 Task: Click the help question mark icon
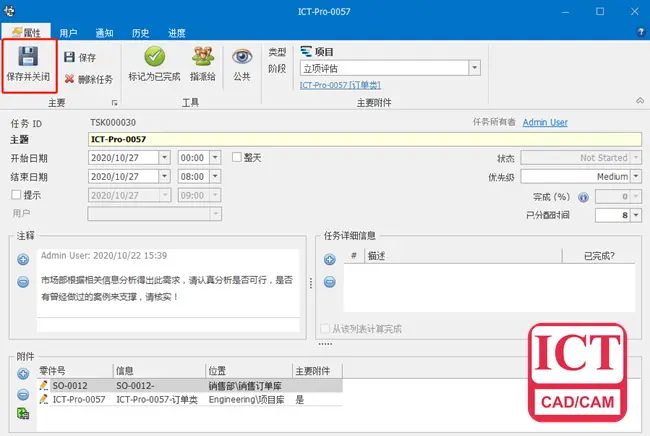coord(640,31)
